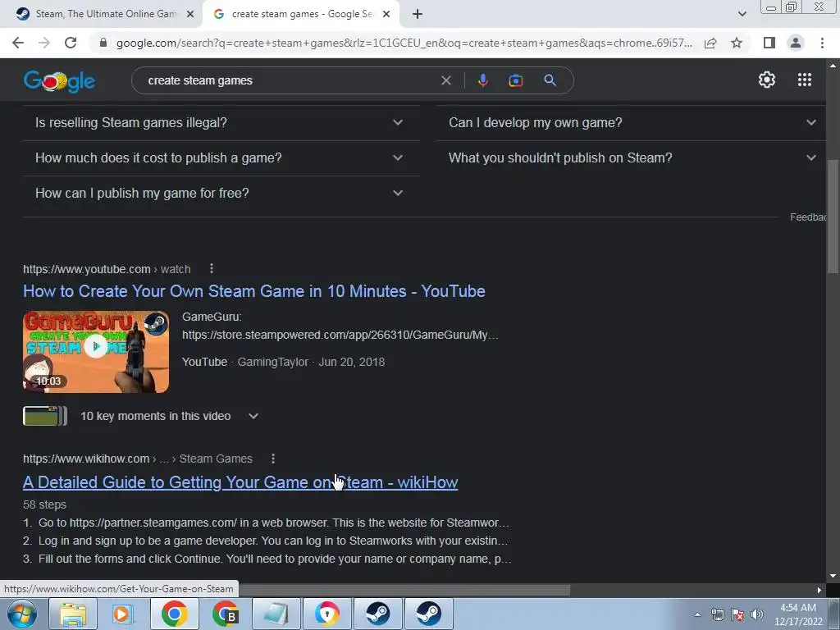Open Windows Explorer from the taskbar
The image size is (840, 630).
click(x=73, y=614)
